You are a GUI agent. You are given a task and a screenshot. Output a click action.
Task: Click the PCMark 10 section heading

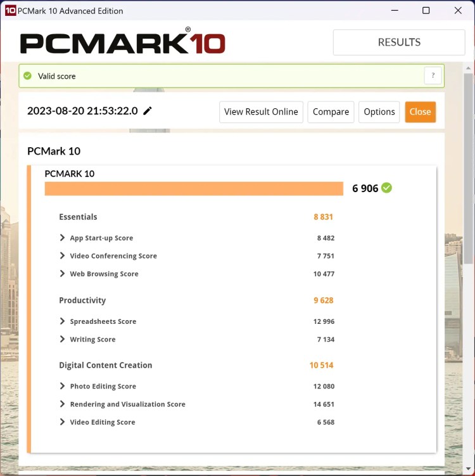click(54, 151)
